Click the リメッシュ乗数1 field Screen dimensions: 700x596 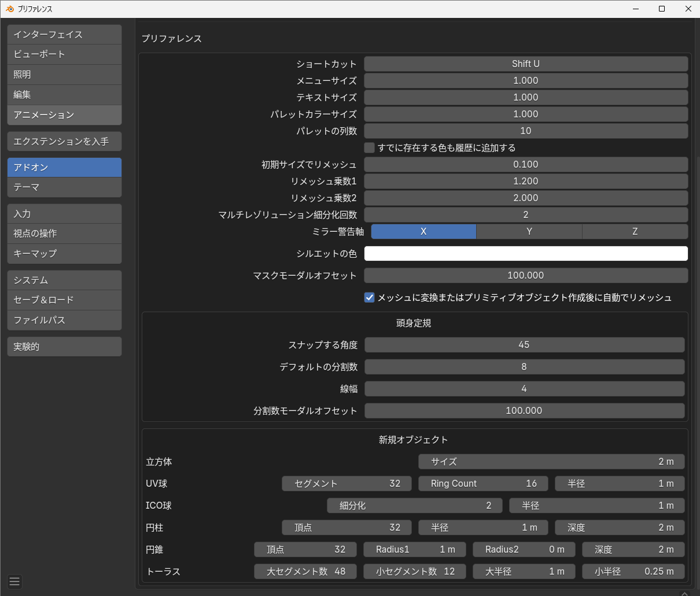point(526,182)
